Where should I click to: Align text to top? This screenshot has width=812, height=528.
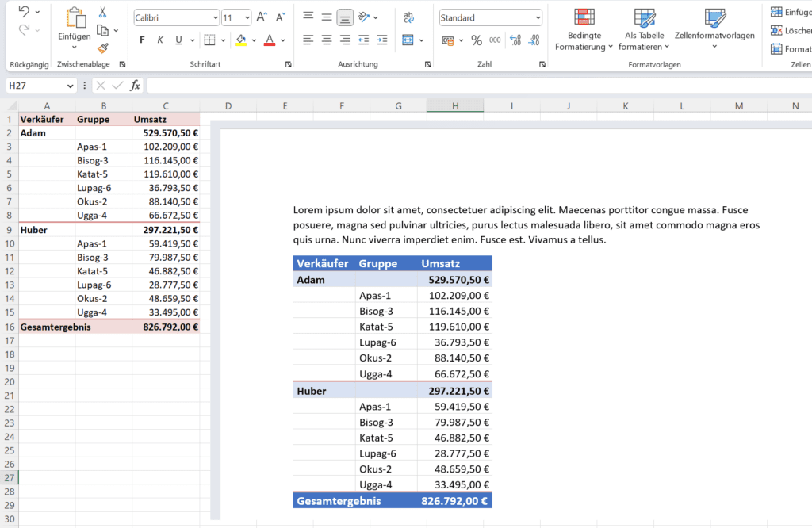click(x=308, y=17)
